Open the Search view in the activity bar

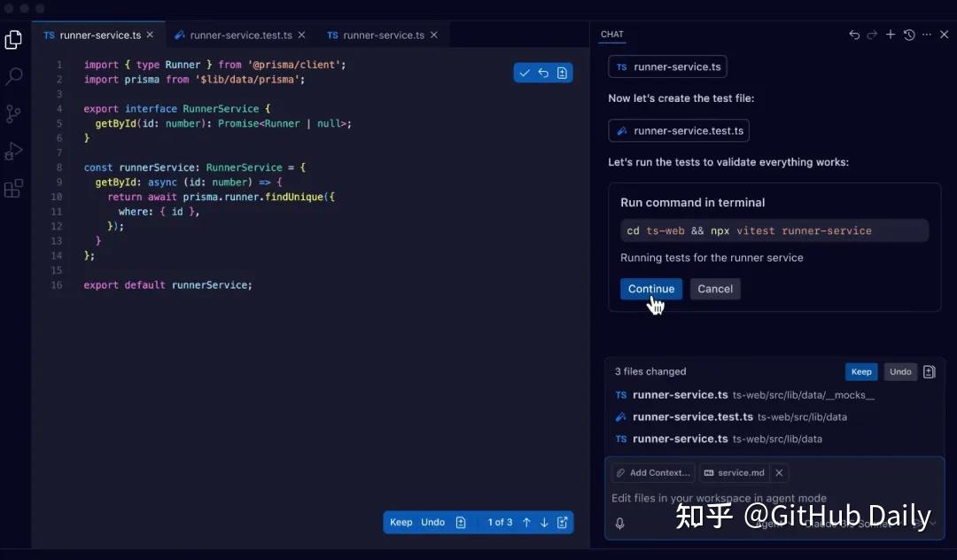tap(13, 76)
